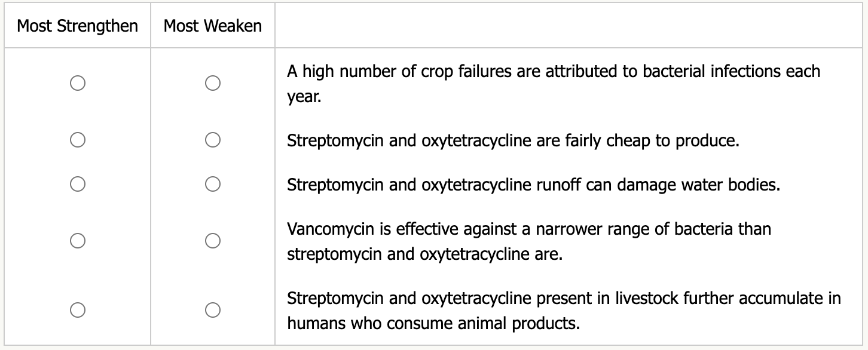Click the 'Most Strengthen' column header

click(77, 26)
